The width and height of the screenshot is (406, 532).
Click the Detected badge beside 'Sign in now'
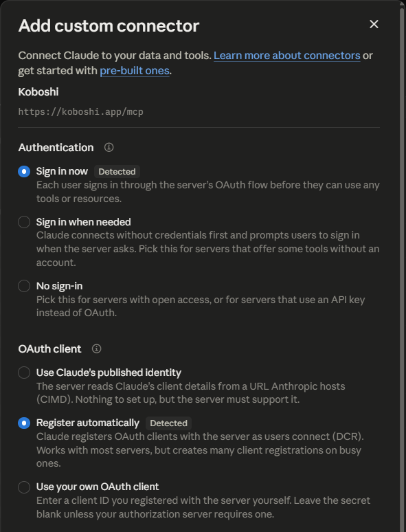(117, 171)
